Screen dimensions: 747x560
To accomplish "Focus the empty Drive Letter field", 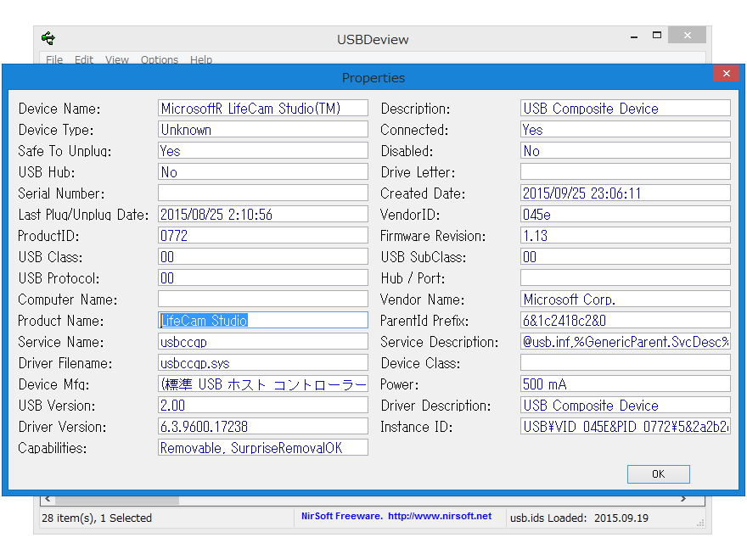I will tap(626, 172).
